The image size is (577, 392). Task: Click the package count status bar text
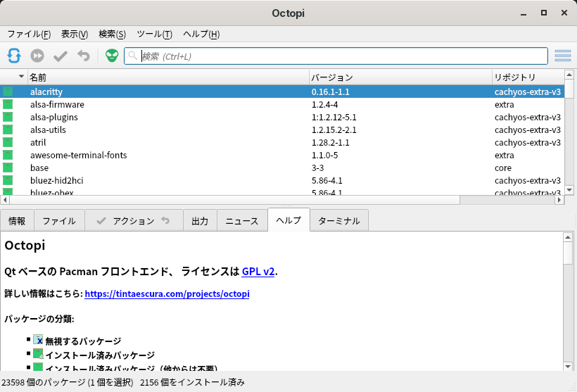coord(68,382)
